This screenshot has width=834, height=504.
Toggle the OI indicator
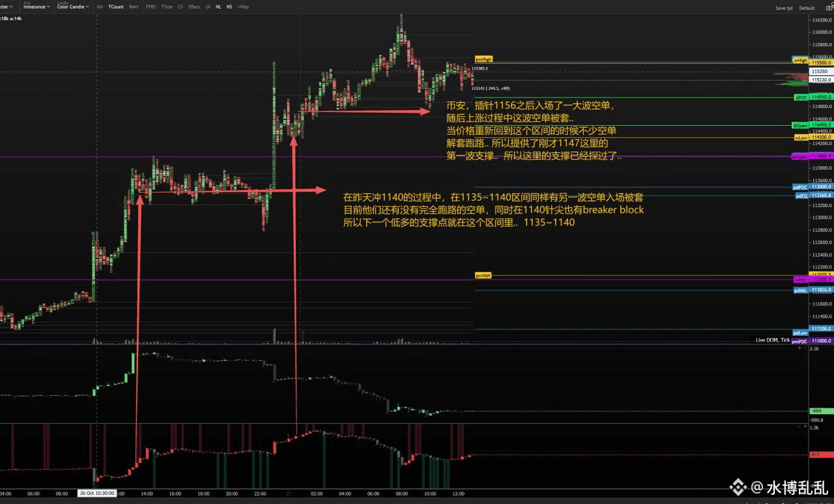coord(208,7)
